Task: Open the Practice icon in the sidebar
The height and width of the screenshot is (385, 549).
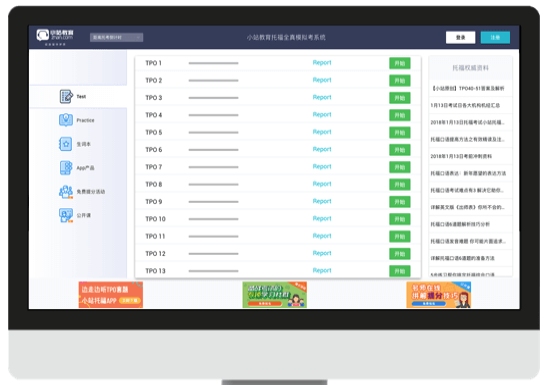Action: (x=66, y=120)
